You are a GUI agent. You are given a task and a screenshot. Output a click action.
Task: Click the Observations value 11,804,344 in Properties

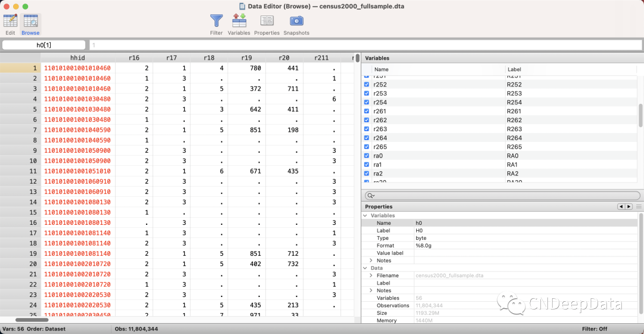429,305
